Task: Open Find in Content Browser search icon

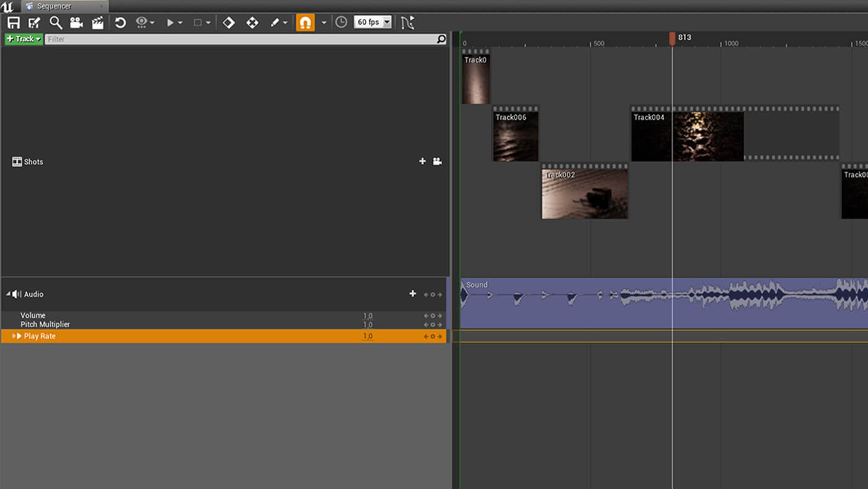Action: click(55, 22)
